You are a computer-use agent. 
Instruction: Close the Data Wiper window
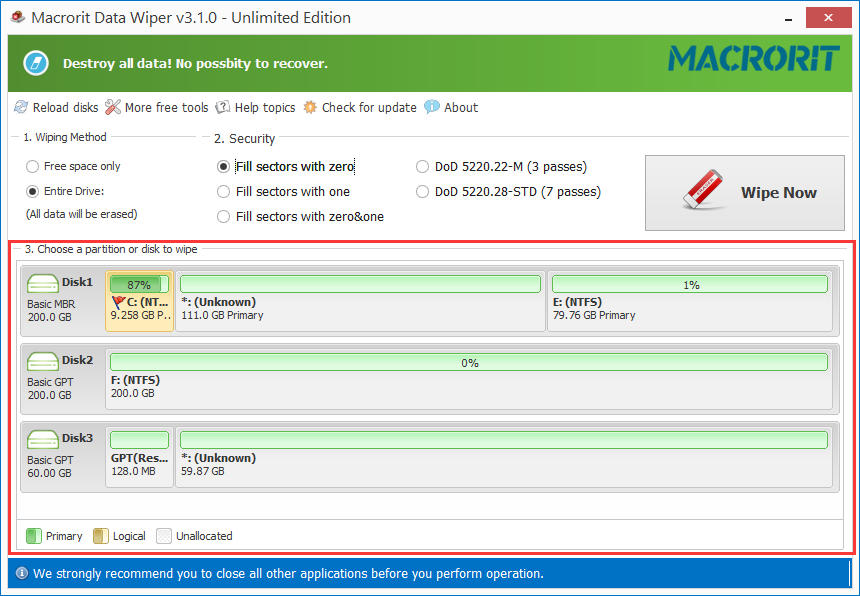click(828, 18)
